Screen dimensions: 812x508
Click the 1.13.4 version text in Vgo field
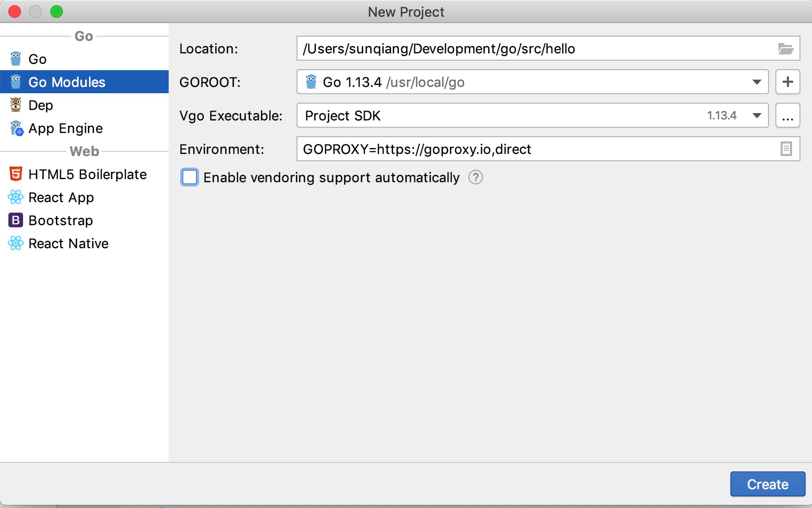click(721, 115)
